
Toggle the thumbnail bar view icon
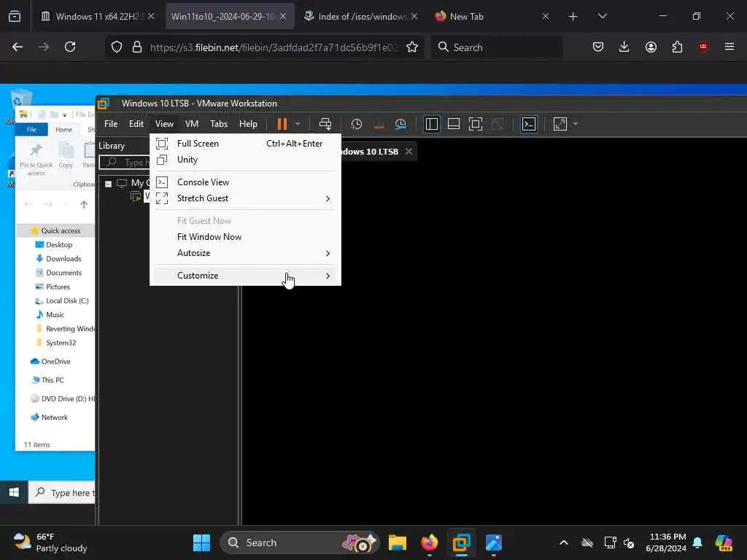454,124
